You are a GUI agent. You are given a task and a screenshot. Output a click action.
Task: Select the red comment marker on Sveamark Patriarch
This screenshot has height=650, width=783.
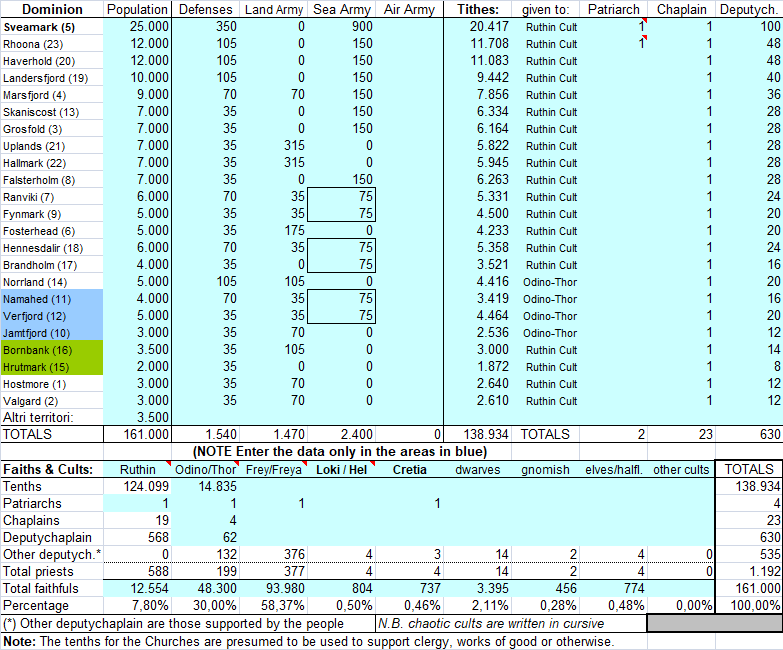(644, 21)
